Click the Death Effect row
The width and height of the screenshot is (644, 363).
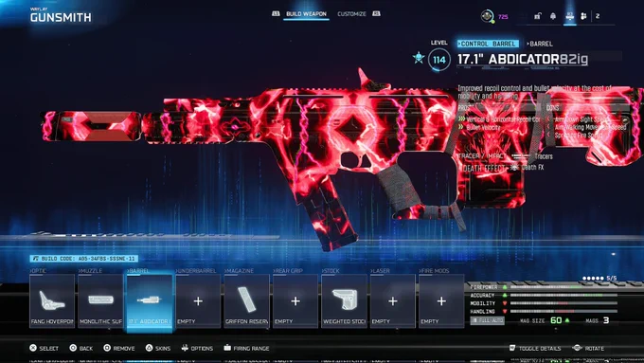click(501, 168)
